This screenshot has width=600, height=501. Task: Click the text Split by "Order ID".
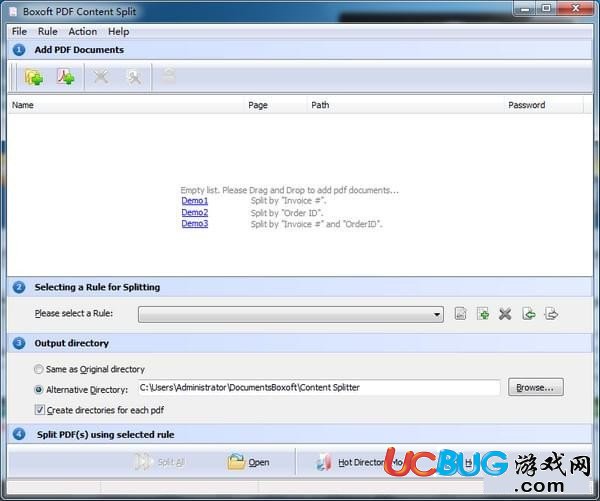tap(287, 213)
